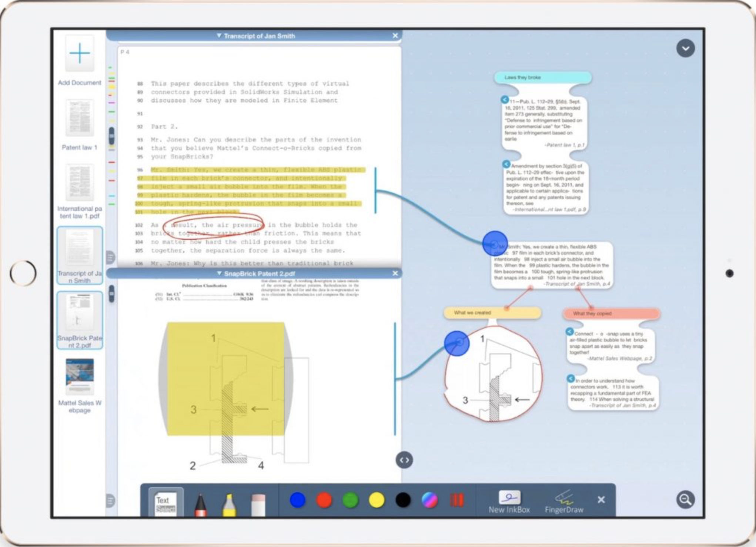
Task: Open the Patent law 1 document thumbnail
Action: coord(80,118)
